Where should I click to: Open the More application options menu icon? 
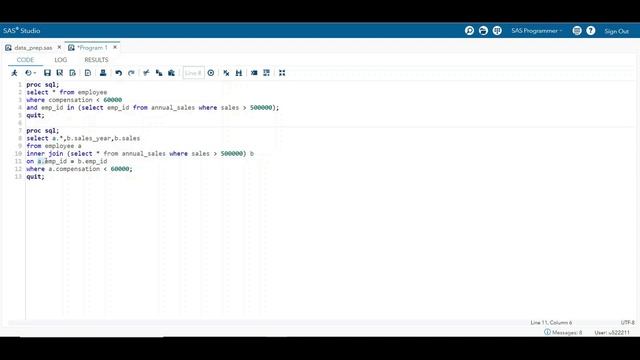point(577,31)
